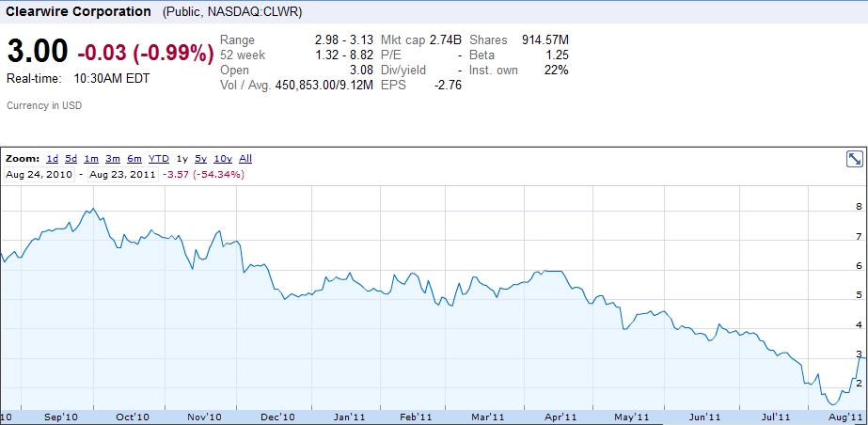This screenshot has width=868, height=425.
Task: Set chart zoom to 5y
Action: point(201,159)
